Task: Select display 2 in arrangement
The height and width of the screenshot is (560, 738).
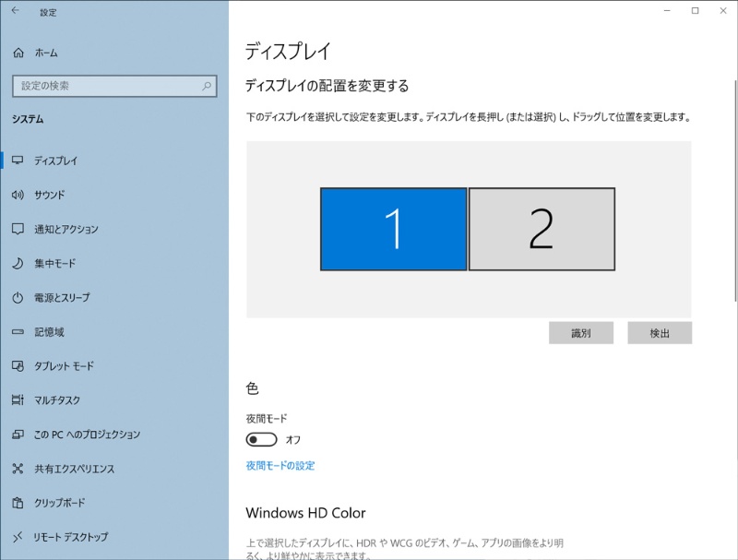Action: tap(542, 229)
